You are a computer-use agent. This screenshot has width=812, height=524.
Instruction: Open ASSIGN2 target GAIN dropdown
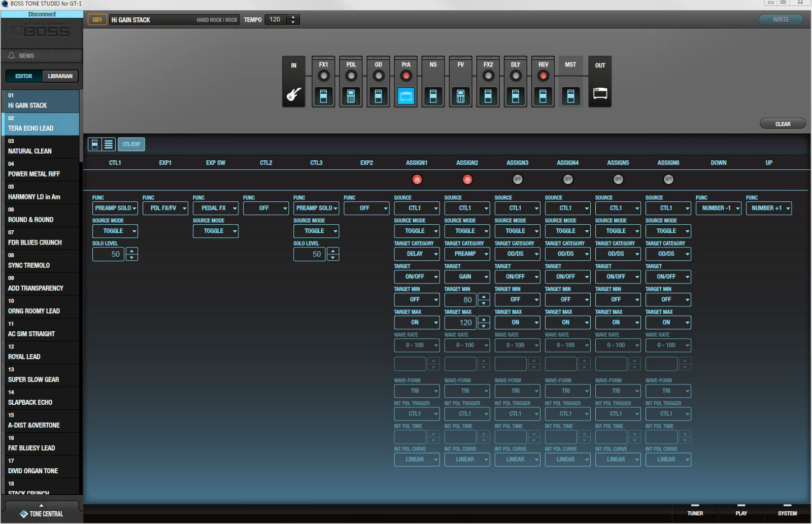tap(467, 276)
